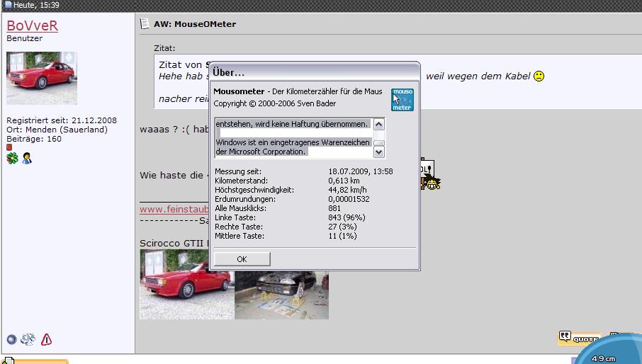Click the Registriert seit: 21.12.2008 text
Image resolution: width=642 pixels, height=364 pixels.
[62, 120]
